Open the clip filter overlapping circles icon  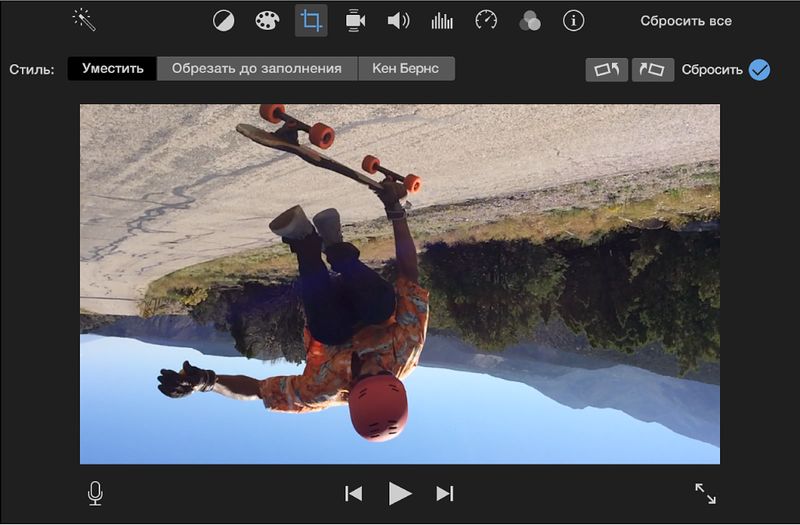tap(530, 20)
